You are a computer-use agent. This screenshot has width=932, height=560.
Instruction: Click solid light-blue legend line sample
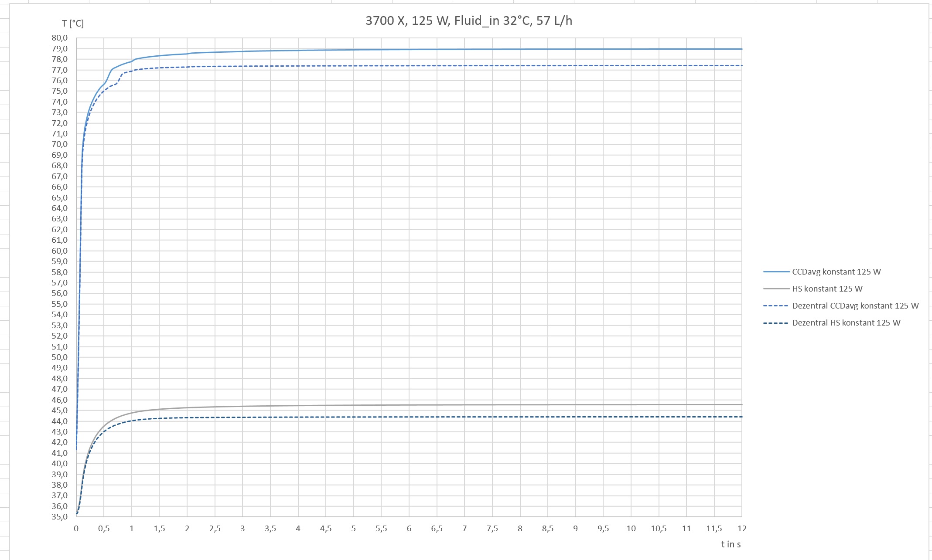click(776, 272)
